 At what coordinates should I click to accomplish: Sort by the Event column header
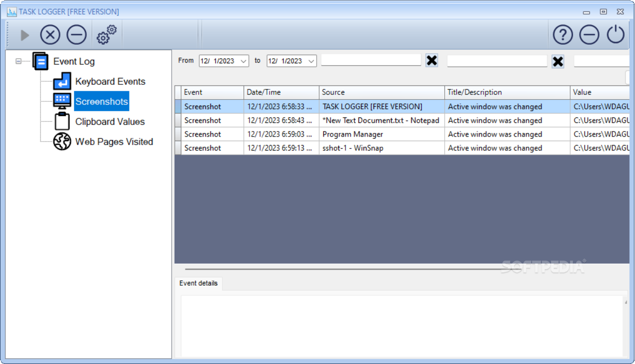coord(212,92)
